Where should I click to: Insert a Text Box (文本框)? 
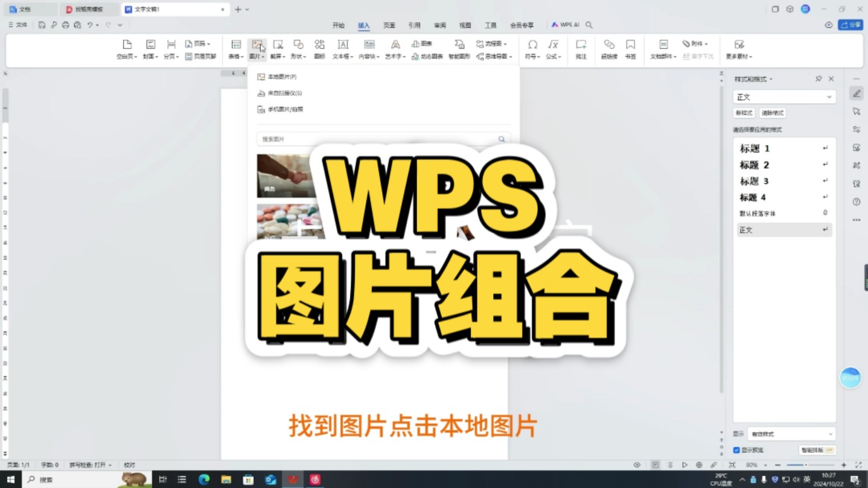pos(343,49)
